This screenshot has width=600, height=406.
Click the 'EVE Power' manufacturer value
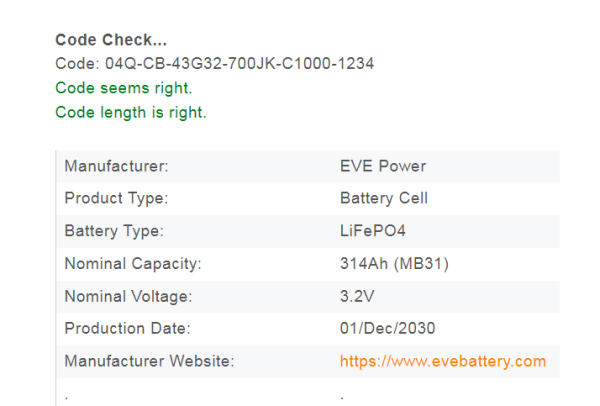coord(383,166)
